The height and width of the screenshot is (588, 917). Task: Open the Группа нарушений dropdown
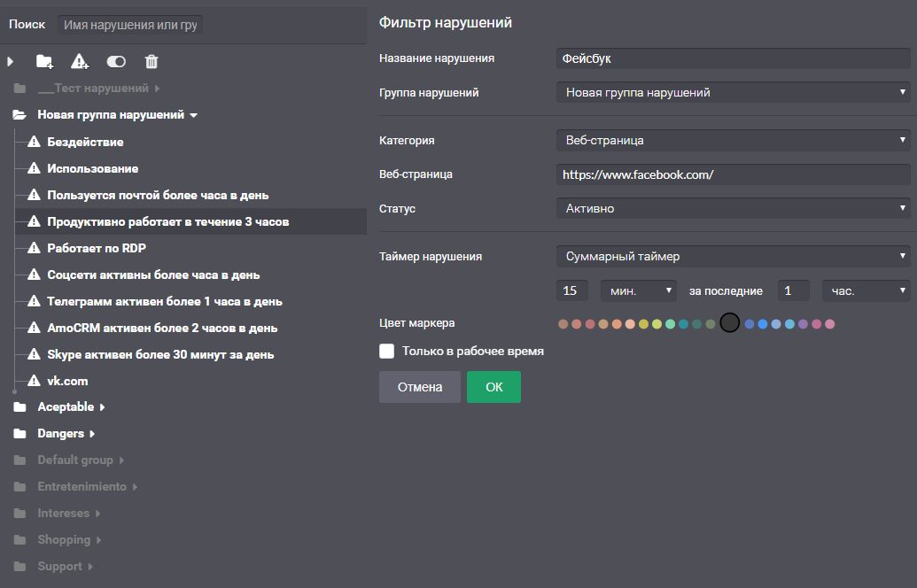[734, 92]
